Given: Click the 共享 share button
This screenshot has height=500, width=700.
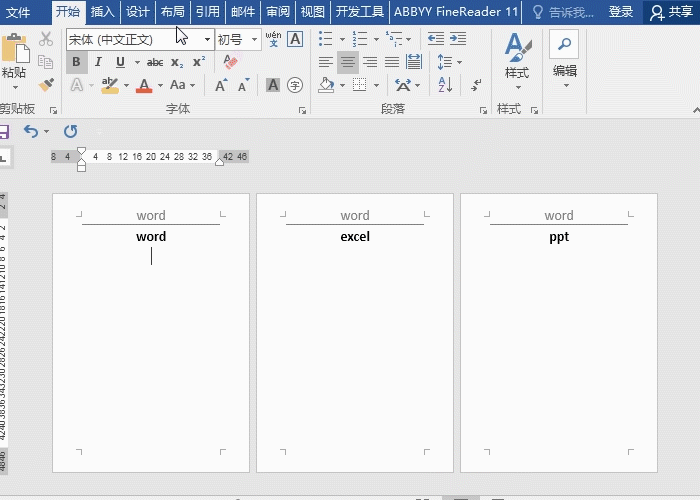Looking at the screenshot, I should (671, 12).
